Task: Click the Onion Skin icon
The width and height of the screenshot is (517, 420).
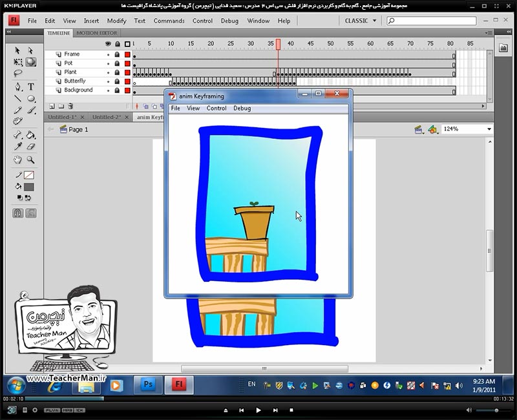Action: tap(146, 106)
